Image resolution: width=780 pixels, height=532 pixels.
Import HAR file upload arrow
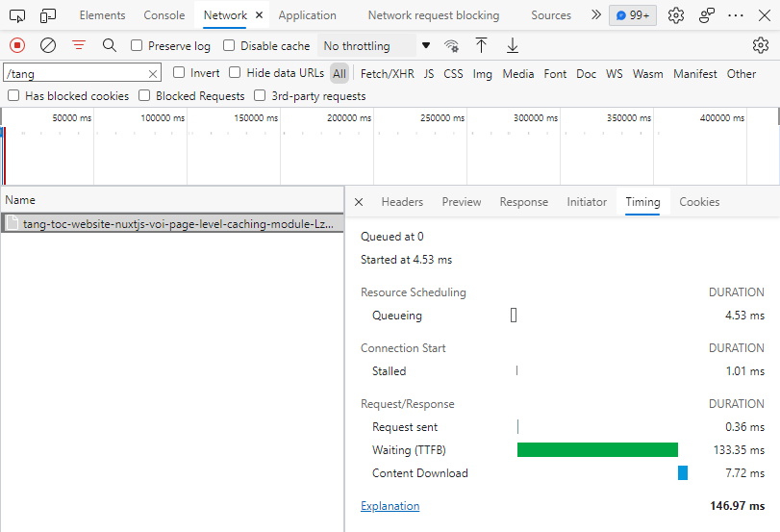pos(482,45)
